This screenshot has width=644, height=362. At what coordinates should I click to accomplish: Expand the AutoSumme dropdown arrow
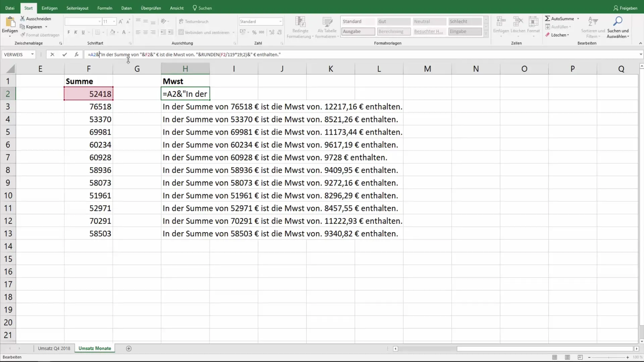pyautogui.click(x=578, y=19)
